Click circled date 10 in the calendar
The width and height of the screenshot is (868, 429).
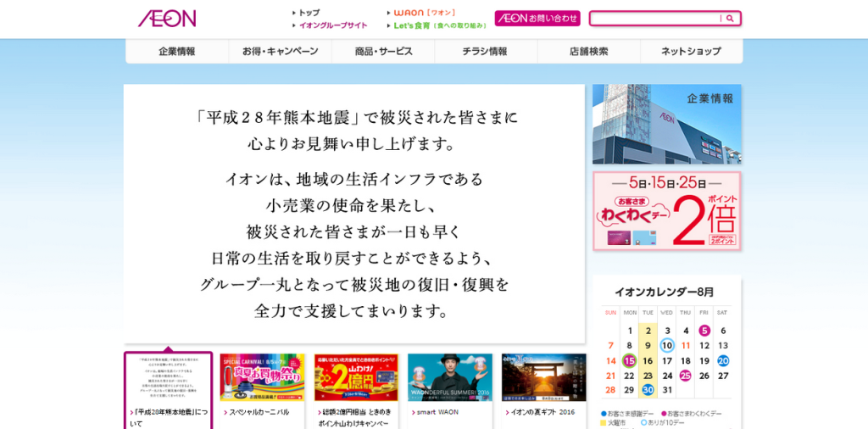pos(667,345)
